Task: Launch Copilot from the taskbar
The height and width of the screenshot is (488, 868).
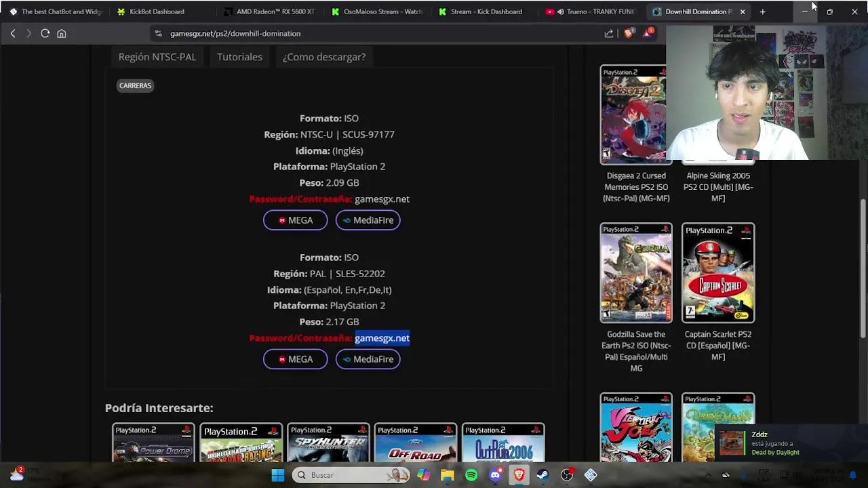Action: (x=424, y=475)
